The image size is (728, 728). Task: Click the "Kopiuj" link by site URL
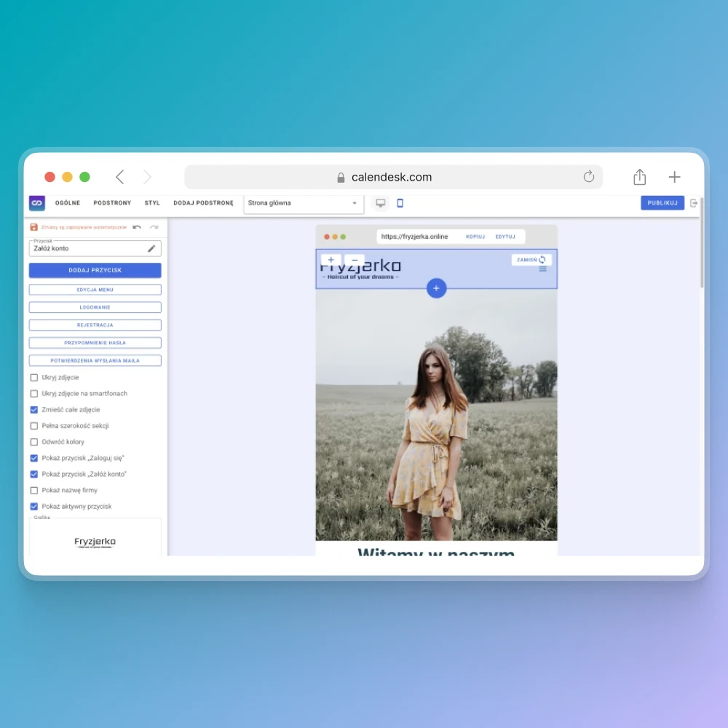point(475,237)
